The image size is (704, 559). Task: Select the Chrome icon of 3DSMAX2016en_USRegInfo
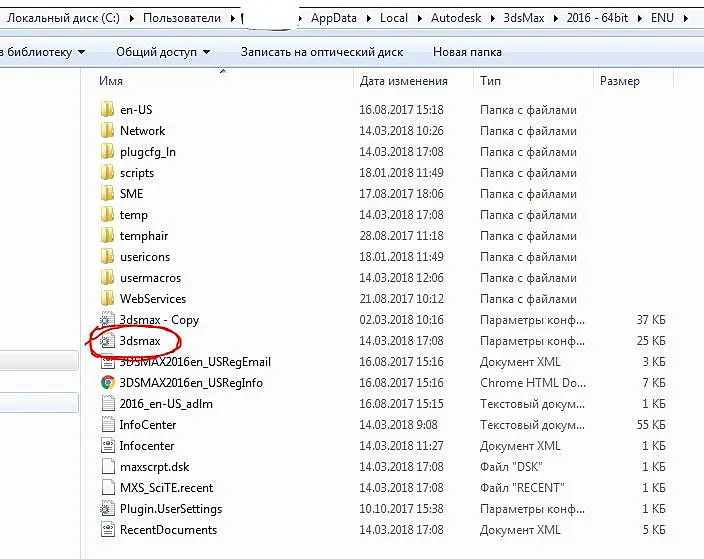[x=108, y=383]
